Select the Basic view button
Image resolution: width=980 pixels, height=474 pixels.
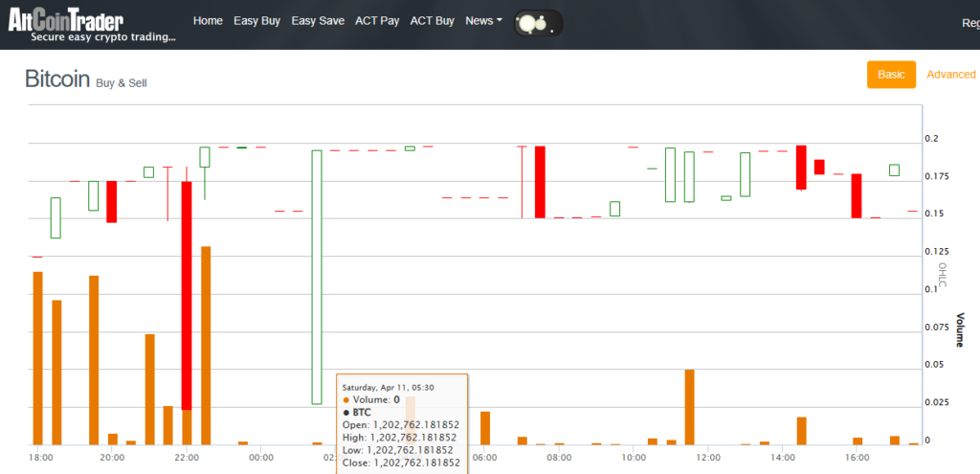[891, 75]
